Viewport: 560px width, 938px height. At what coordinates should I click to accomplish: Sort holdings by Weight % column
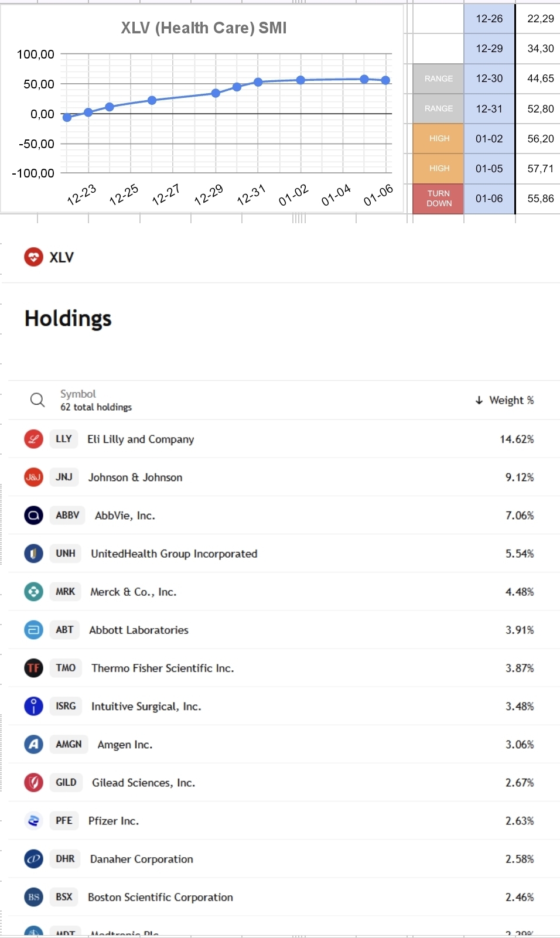tap(504, 400)
